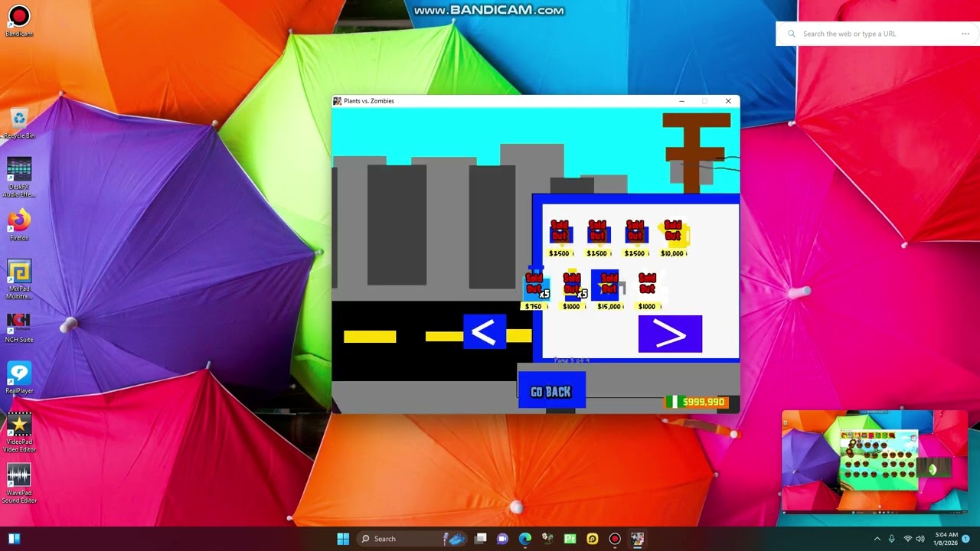Viewport: 980px width, 551px height.
Task: Click the microphone icon in system tray
Action: tap(892, 539)
